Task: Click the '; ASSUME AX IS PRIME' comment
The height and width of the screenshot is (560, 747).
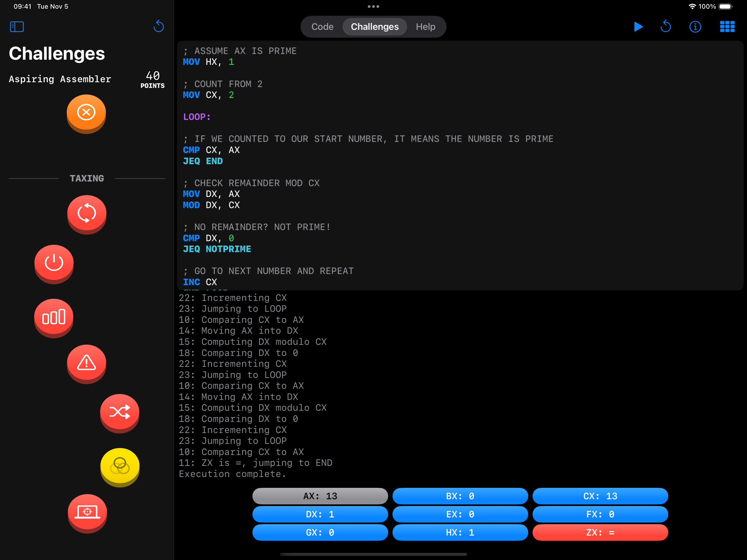Action: [240, 51]
